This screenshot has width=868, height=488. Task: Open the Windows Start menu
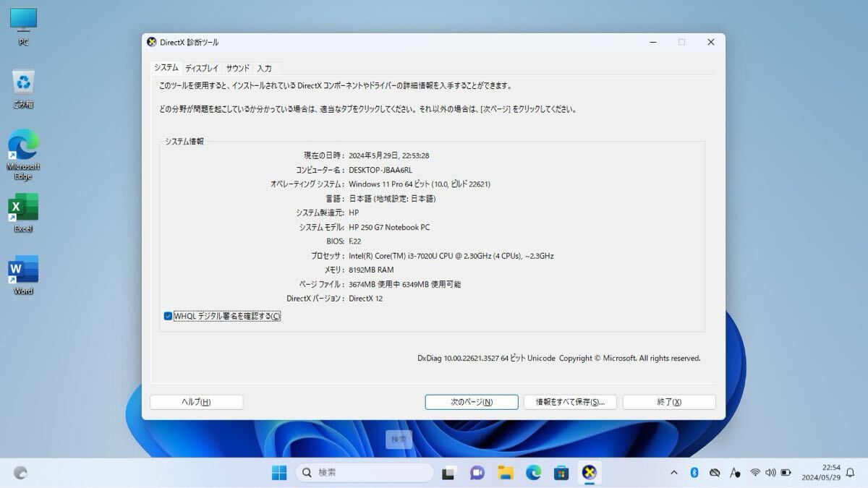[x=279, y=473]
